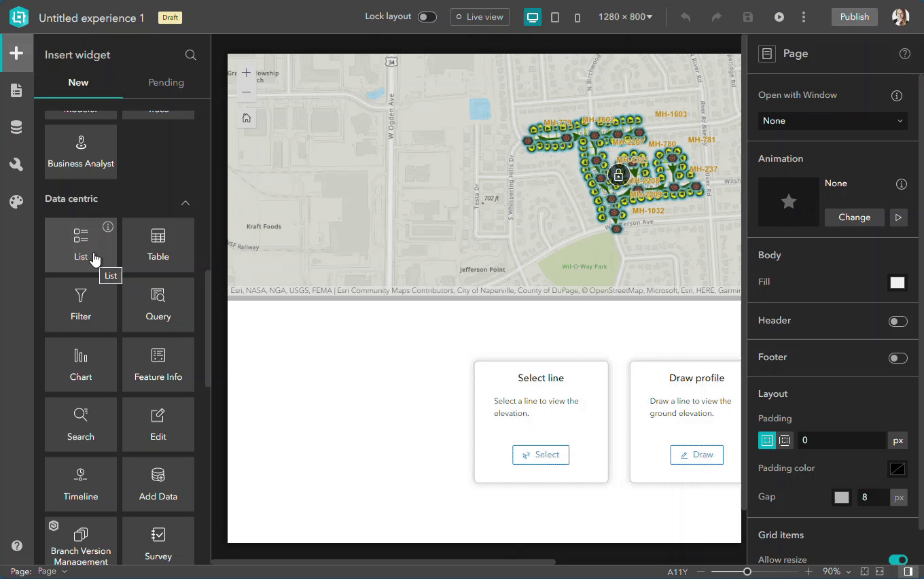Screen dimensions: 924x579
Task: Open the padding px unit selector
Action: click(898, 440)
